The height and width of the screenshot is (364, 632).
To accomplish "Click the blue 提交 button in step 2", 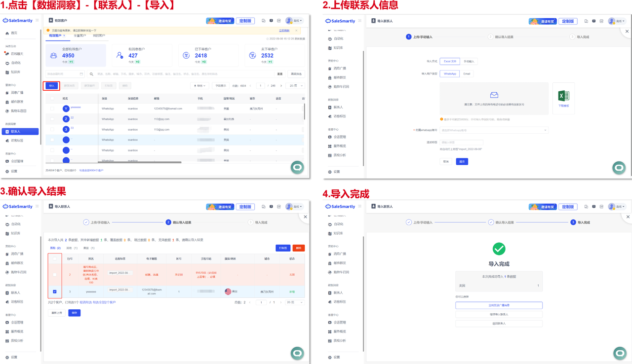I will [462, 162].
